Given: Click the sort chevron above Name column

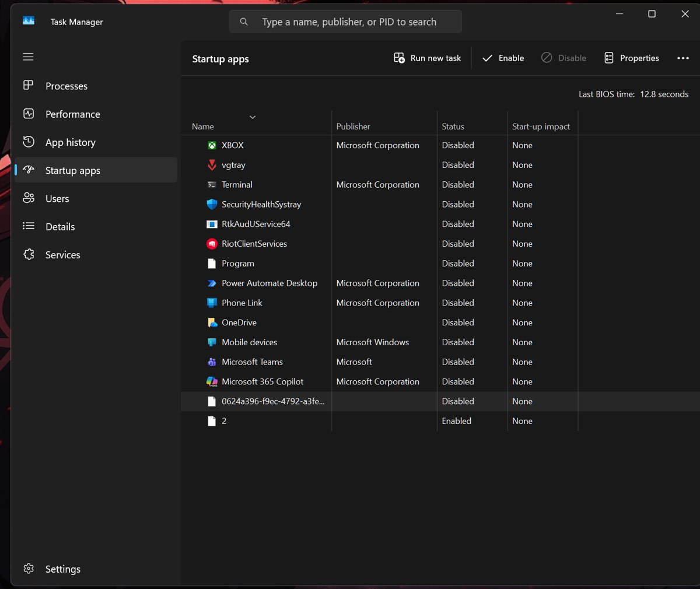Looking at the screenshot, I should 253,117.
